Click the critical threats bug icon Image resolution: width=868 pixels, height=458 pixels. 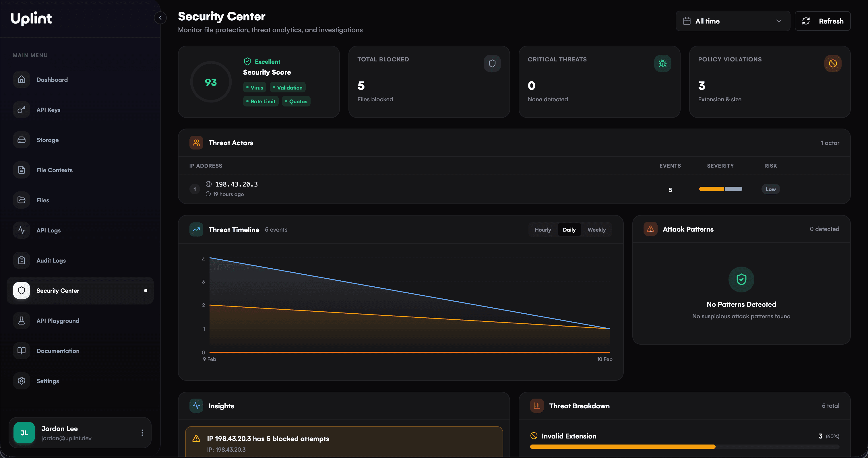[662, 63]
